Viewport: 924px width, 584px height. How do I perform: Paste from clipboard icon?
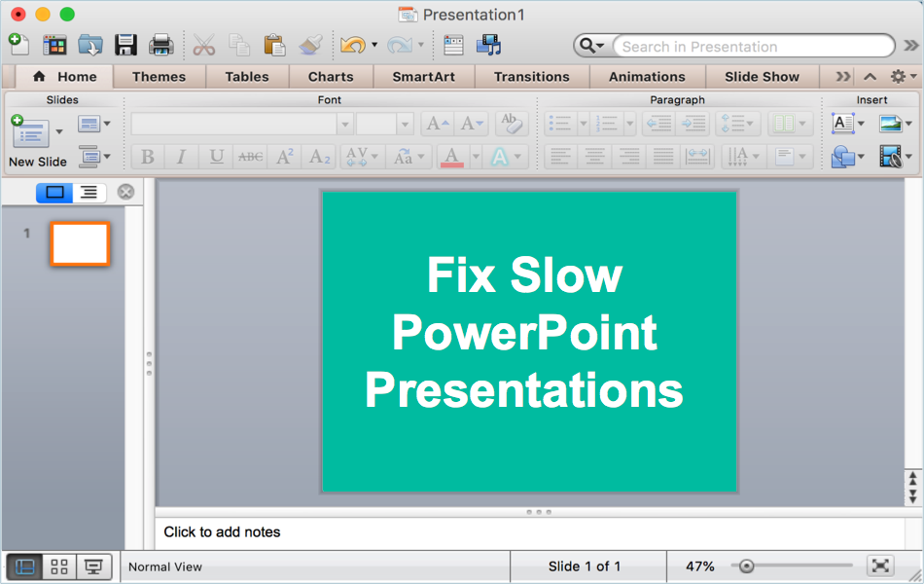point(274,45)
